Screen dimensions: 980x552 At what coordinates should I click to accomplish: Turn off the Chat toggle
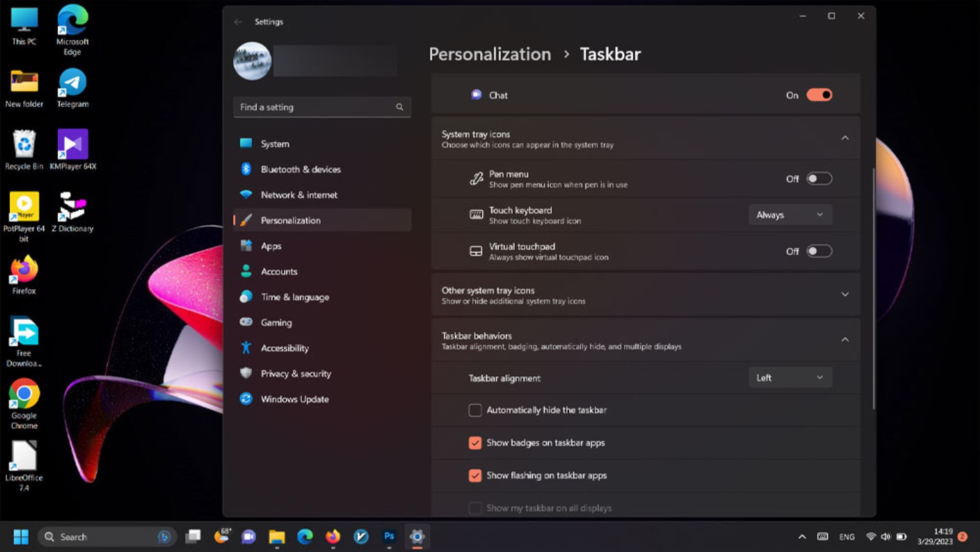(x=819, y=95)
